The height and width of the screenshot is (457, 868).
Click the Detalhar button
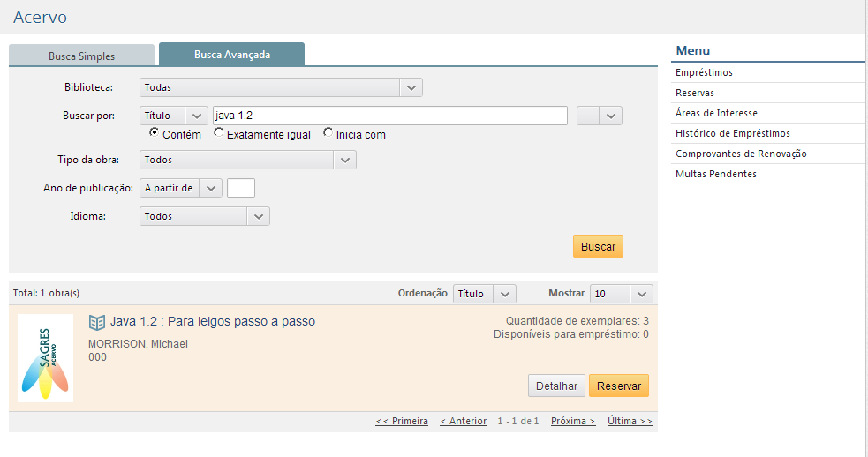tap(556, 386)
